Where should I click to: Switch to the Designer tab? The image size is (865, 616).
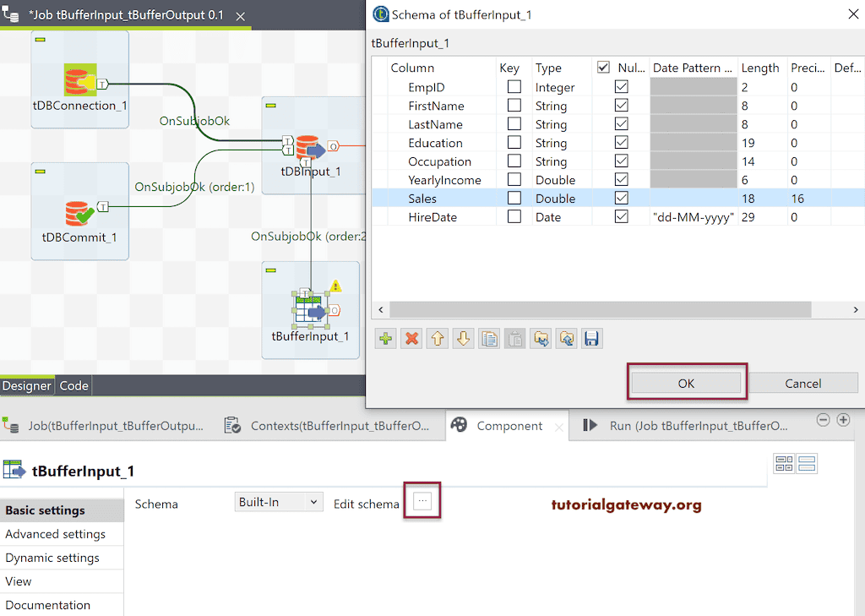pyautogui.click(x=26, y=385)
